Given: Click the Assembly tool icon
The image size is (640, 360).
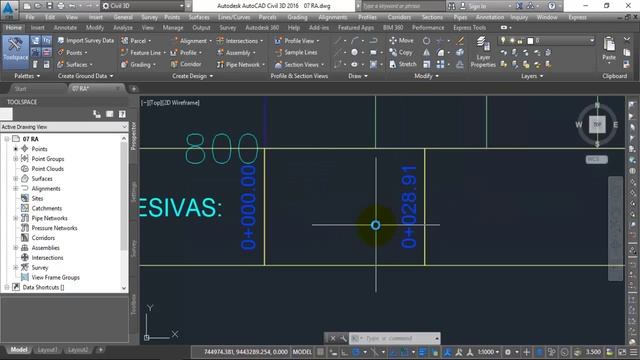Looking at the screenshot, I should coord(220,53).
